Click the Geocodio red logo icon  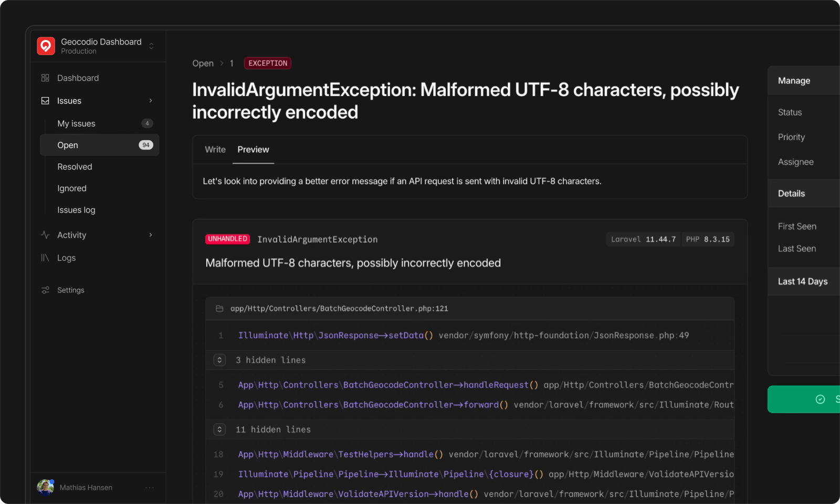pyautogui.click(x=46, y=46)
